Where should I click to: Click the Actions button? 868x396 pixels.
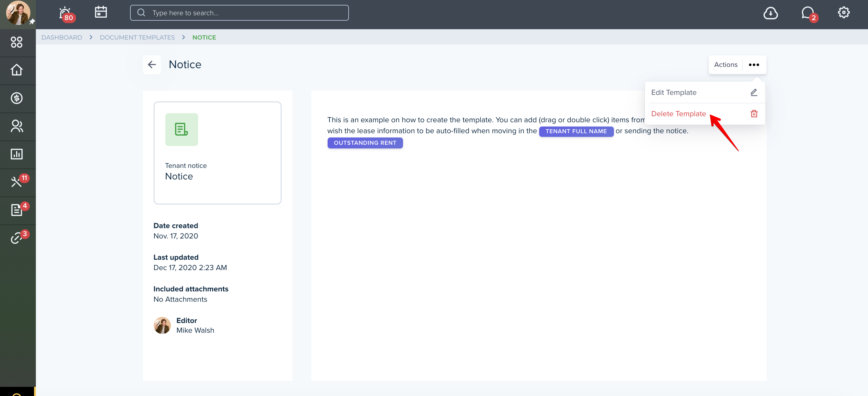[x=725, y=64]
